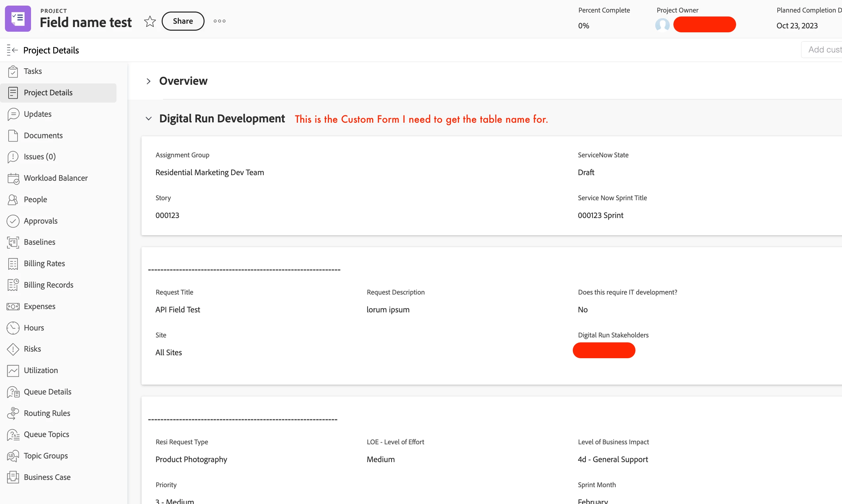842x504 pixels.
Task: Open the Business Case section link
Action: point(47,477)
